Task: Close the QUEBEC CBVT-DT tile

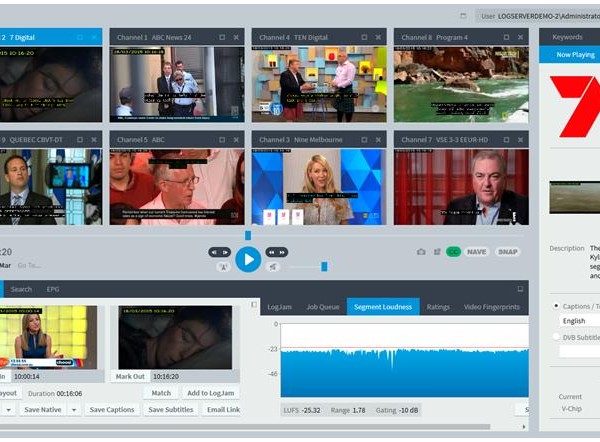Action: point(94,140)
